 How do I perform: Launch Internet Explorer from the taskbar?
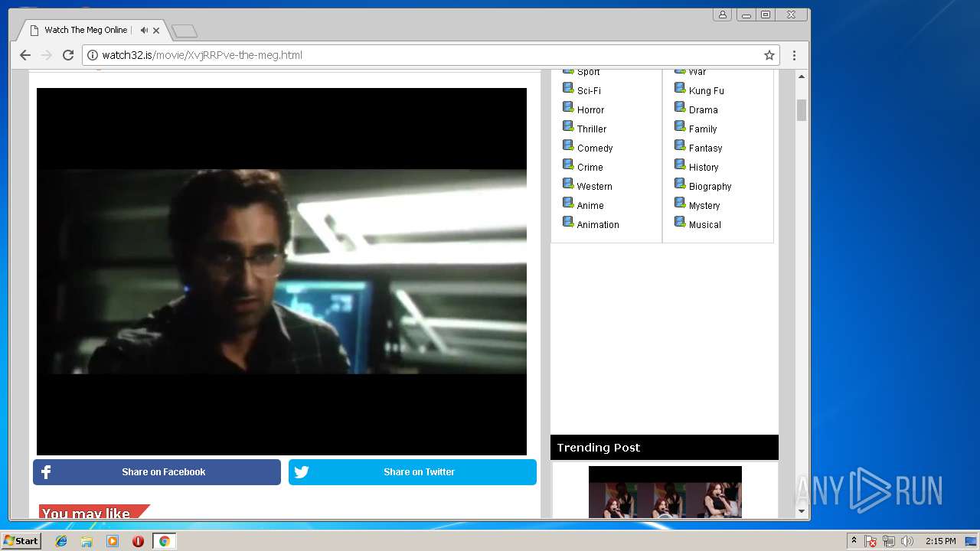pyautogui.click(x=61, y=541)
